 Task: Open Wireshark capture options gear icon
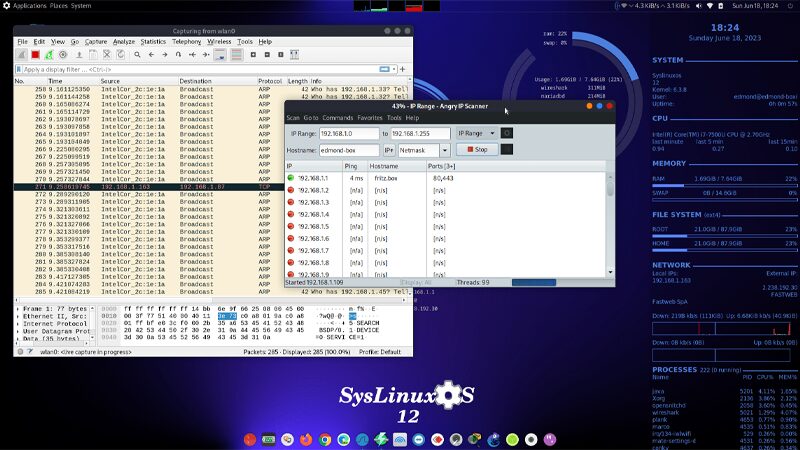(63, 55)
